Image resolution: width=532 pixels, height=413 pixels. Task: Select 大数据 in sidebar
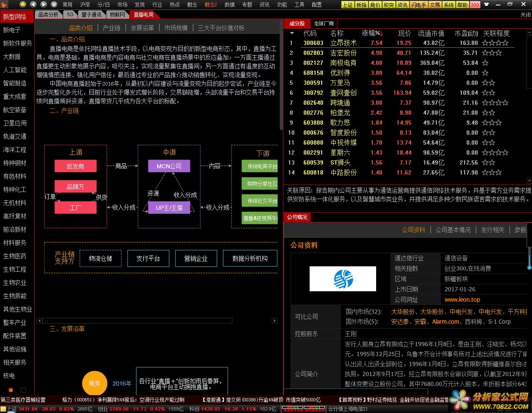coord(12,57)
